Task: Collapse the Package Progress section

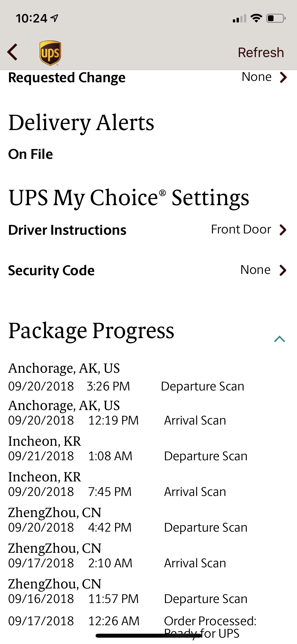Action: coord(280,339)
